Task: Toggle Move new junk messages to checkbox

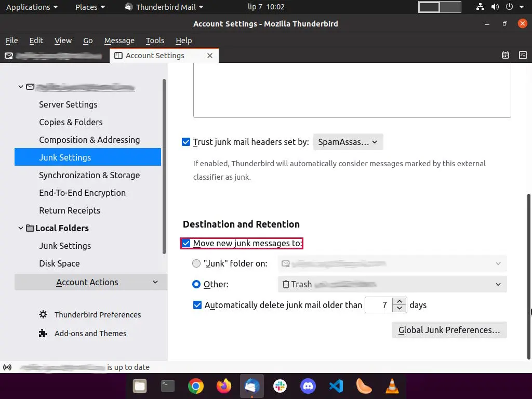Action: tap(186, 243)
